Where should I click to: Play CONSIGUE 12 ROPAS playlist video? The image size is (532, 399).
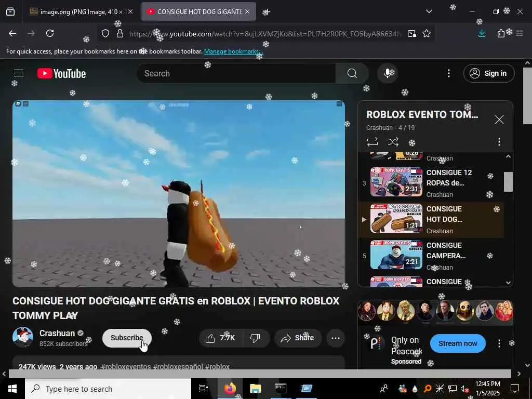[431, 182]
